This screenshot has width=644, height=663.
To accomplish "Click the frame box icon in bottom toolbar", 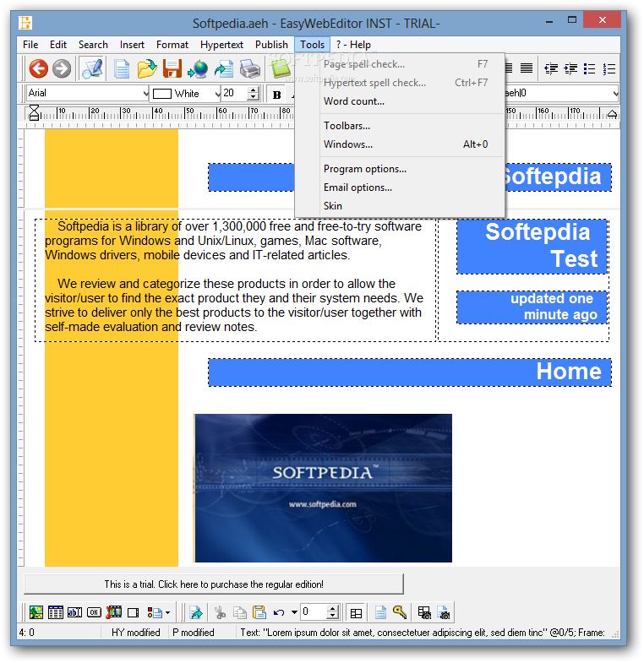I will [134, 612].
